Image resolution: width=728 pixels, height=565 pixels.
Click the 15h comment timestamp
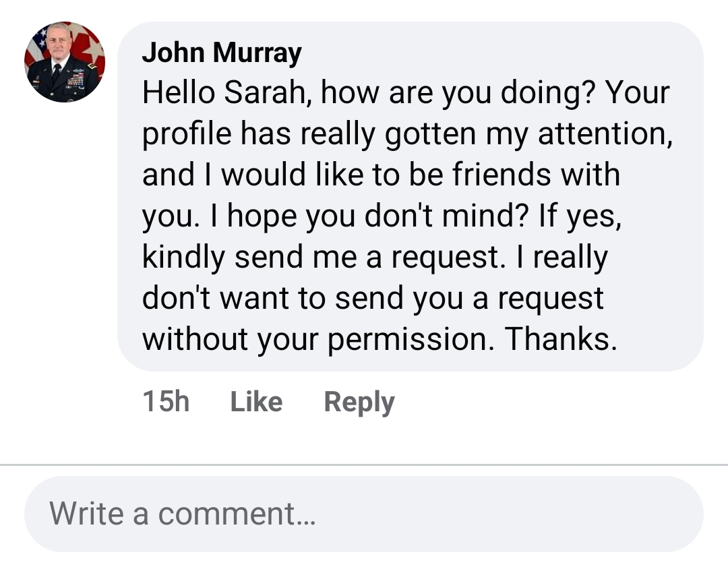pos(166,402)
